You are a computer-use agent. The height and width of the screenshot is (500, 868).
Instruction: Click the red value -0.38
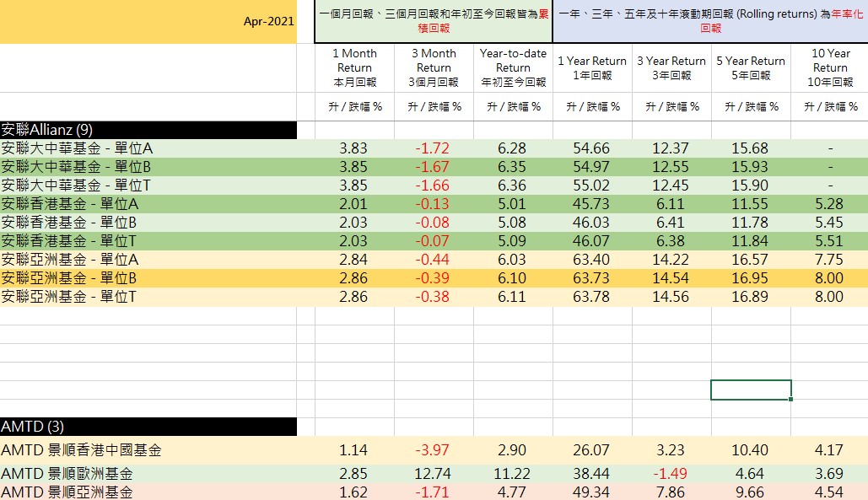(433, 297)
